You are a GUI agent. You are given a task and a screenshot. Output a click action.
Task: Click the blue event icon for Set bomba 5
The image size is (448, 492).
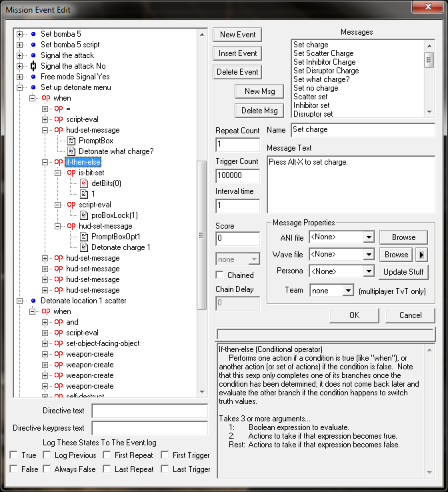(x=33, y=34)
